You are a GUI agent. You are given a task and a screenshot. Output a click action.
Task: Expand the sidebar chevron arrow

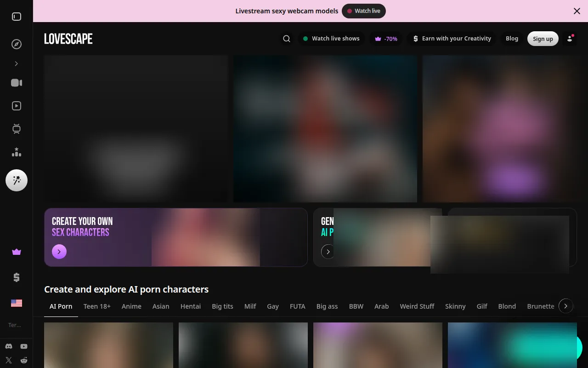[x=17, y=63]
